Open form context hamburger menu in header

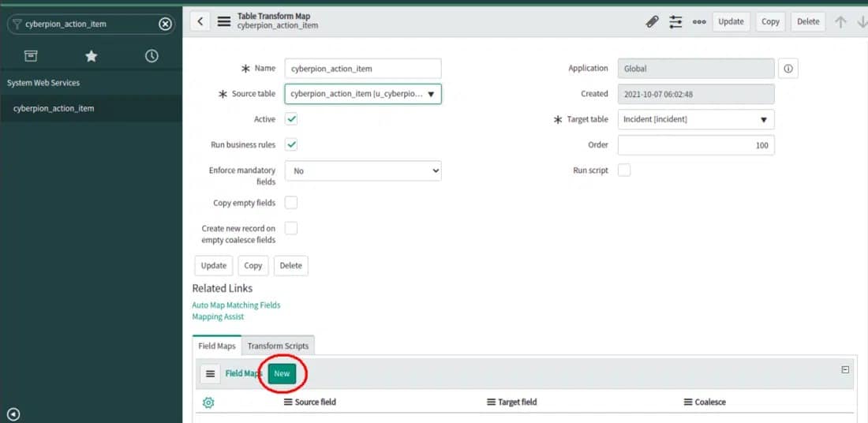click(x=223, y=21)
